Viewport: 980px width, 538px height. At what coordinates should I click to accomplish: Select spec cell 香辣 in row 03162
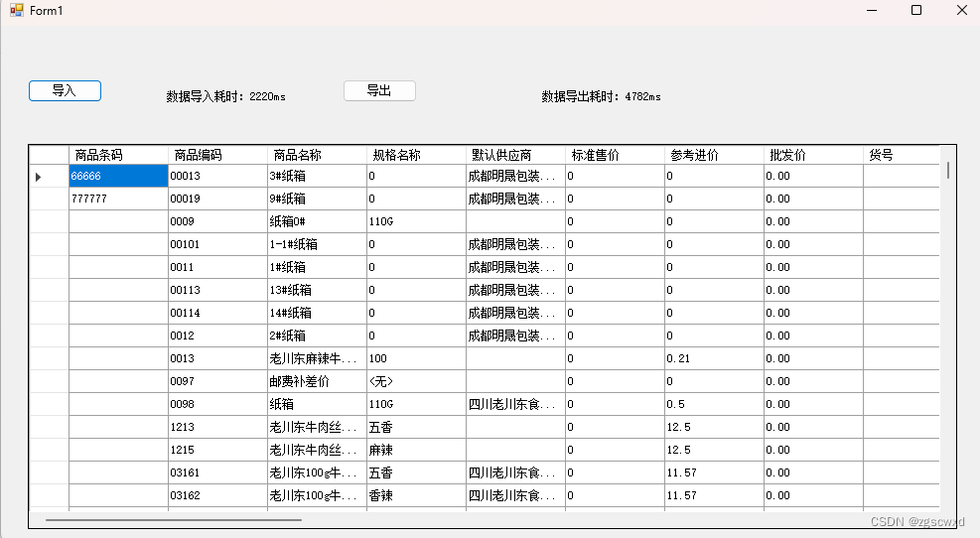click(416, 495)
